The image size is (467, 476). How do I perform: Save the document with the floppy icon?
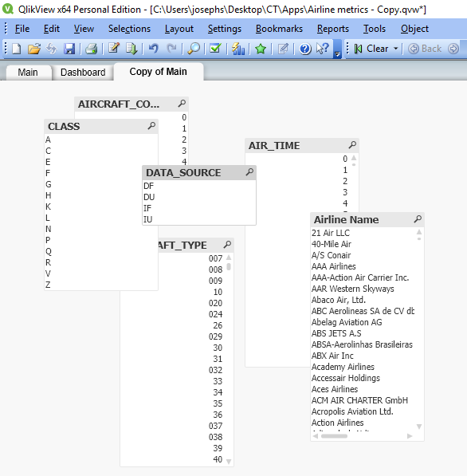click(69, 49)
